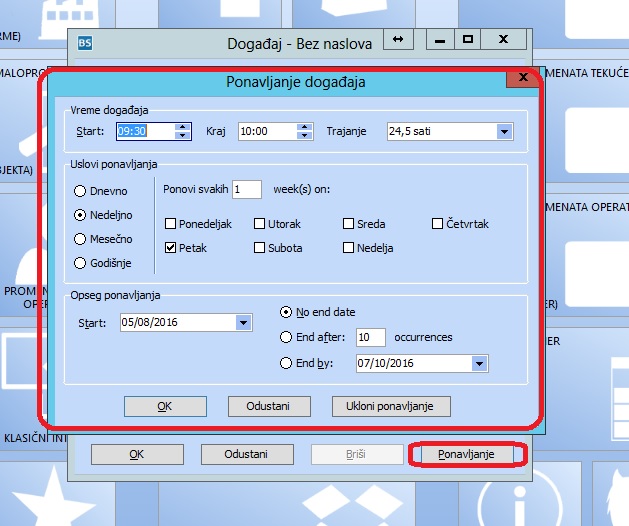Select the End after radio button

click(x=288, y=337)
